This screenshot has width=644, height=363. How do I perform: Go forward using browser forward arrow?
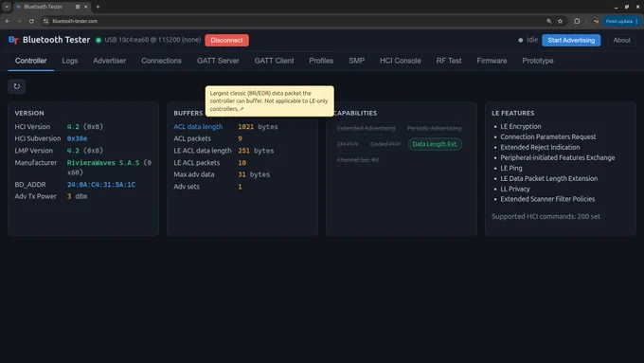click(x=19, y=21)
